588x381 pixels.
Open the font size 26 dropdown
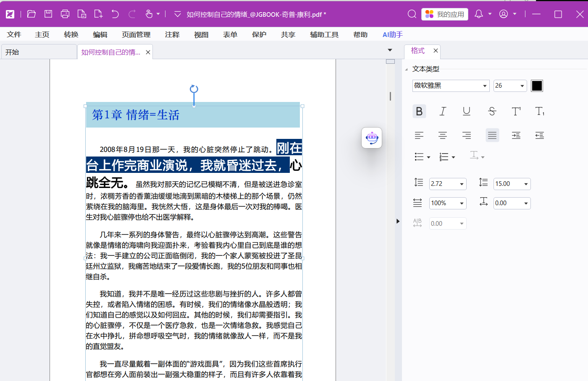[522, 86]
